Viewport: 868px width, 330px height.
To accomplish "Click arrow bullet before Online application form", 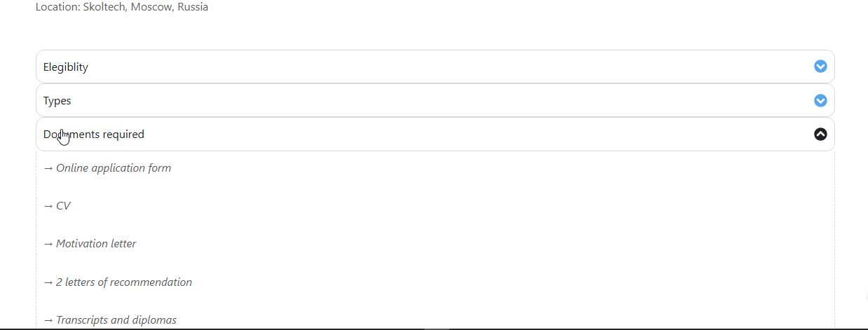I will [x=48, y=168].
